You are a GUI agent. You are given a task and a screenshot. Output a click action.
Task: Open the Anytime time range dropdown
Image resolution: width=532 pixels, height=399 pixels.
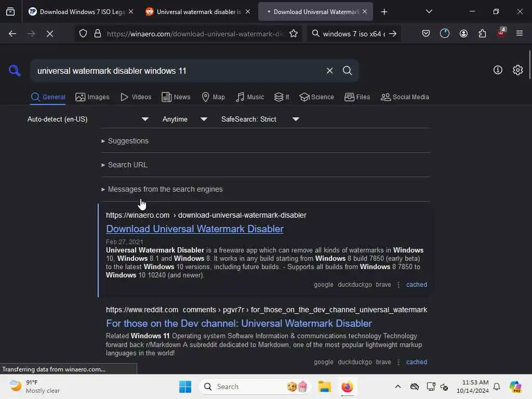click(184, 119)
